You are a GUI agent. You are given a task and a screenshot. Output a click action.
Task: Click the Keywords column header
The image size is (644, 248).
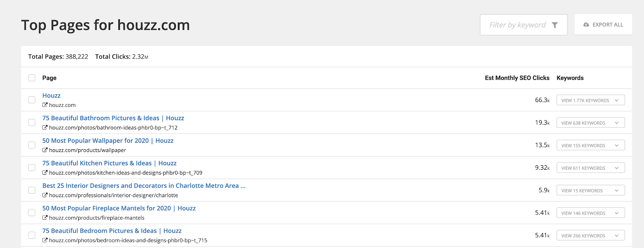coord(570,78)
